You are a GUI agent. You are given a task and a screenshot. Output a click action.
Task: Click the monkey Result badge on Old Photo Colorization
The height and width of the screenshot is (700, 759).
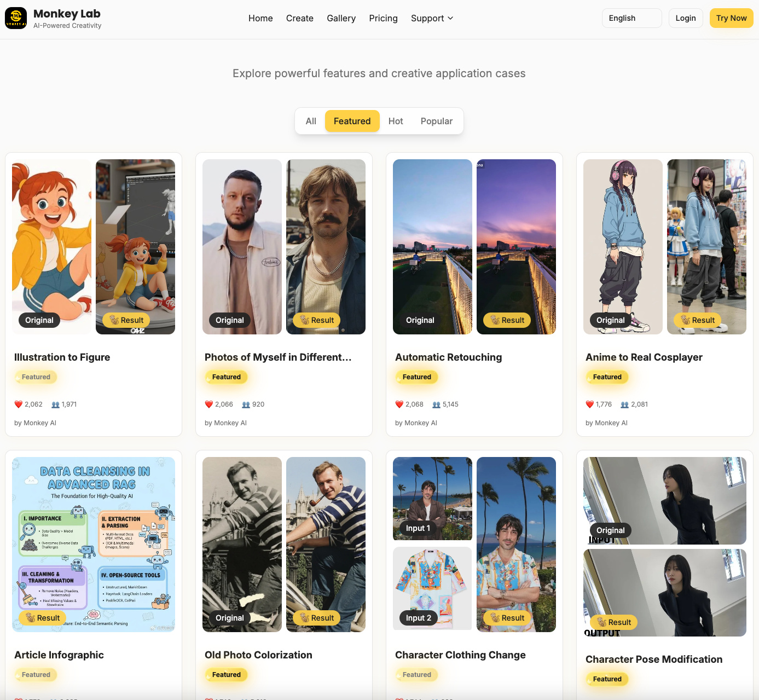click(x=316, y=617)
